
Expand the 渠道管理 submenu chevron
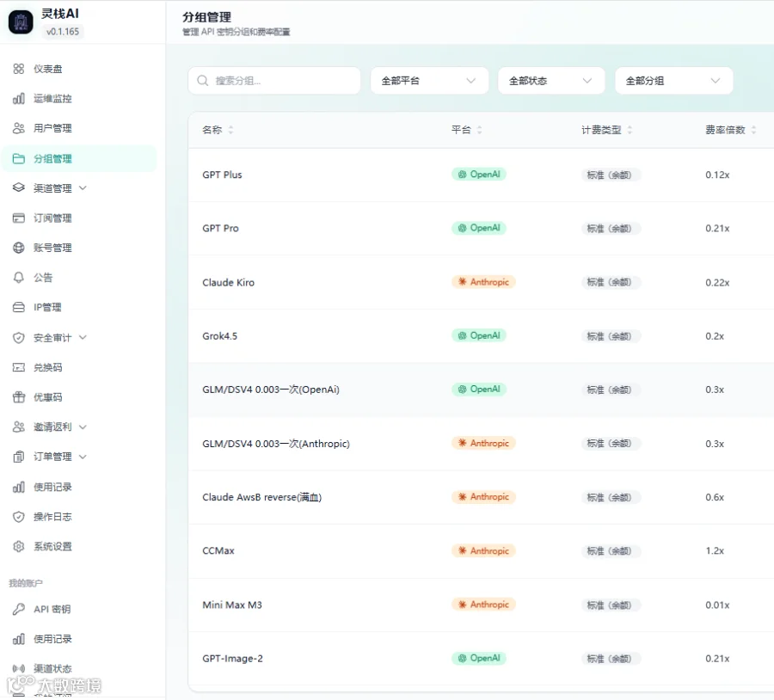pyautogui.click(x=83, y=188)
